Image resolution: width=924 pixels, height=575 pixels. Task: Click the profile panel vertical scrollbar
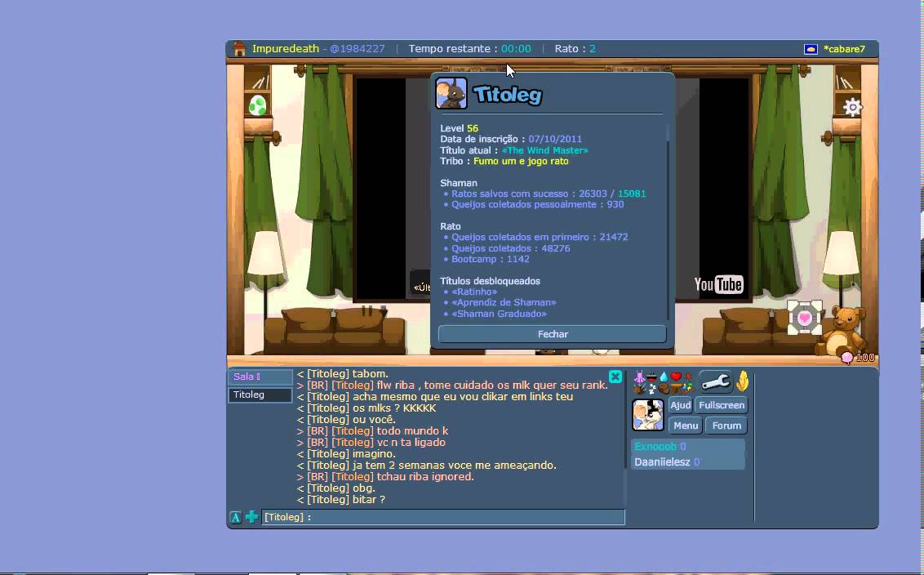coord(668,221)
